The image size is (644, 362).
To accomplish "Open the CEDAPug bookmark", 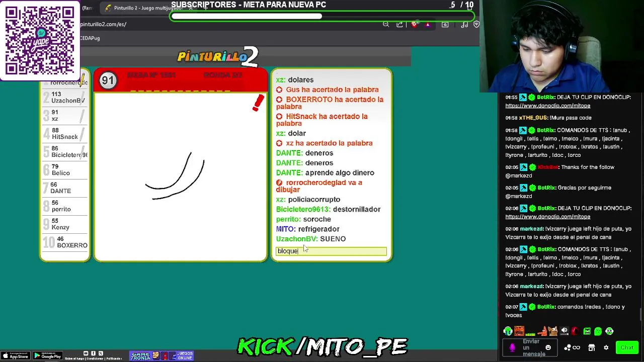I will click(90, 38).
